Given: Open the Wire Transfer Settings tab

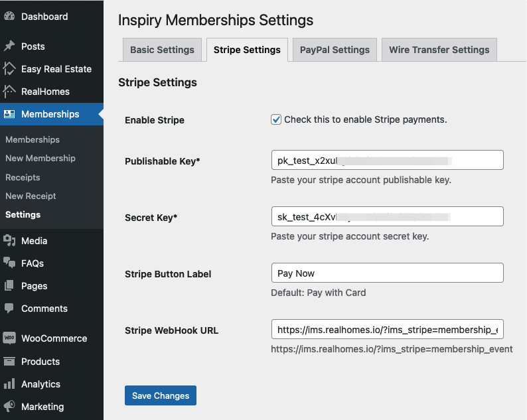Looking at the screenshot, I should 439,50.
